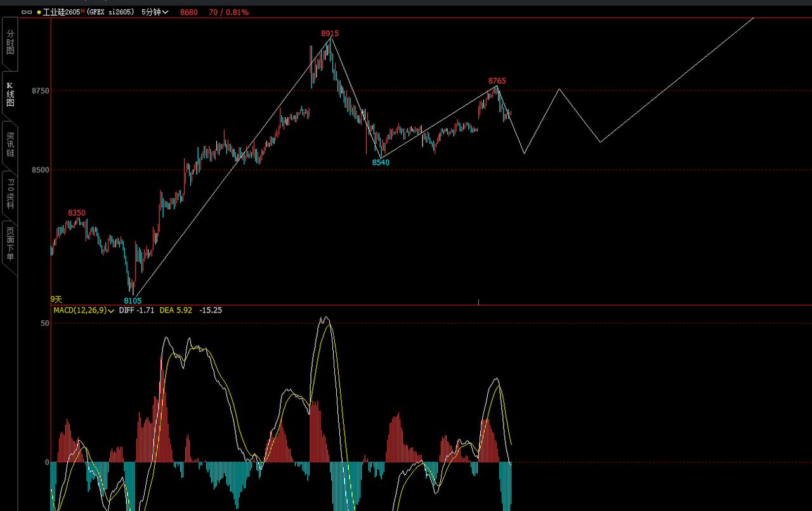Click the 8105 low price label
Viewport: 812px width, 511px height.
pyautogui.click(x=133, y=301)
